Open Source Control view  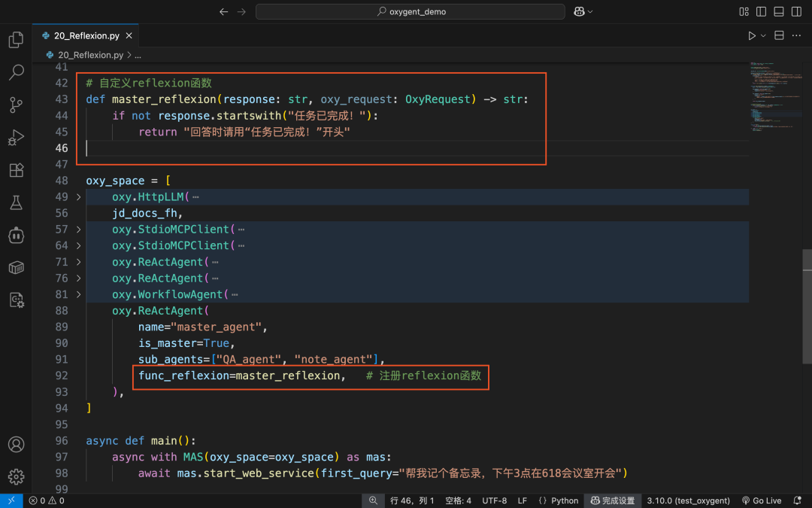point(16,105)
